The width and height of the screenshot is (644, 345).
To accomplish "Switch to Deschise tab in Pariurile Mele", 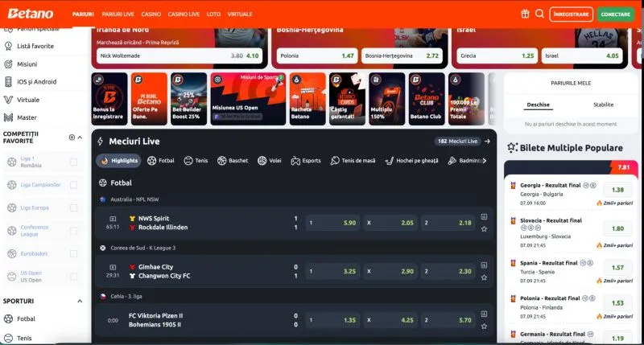I will click(538, 105).
